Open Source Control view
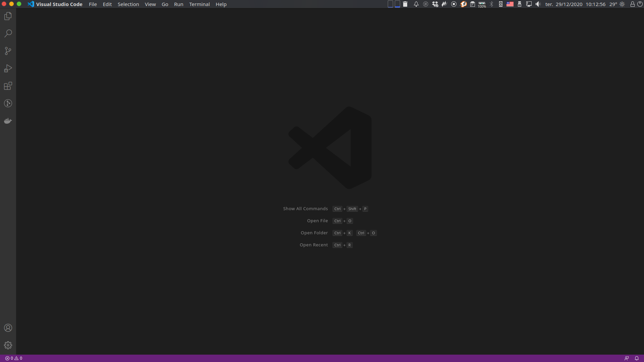The height and width of the screenshot is (362, 644). pos(8,51)
